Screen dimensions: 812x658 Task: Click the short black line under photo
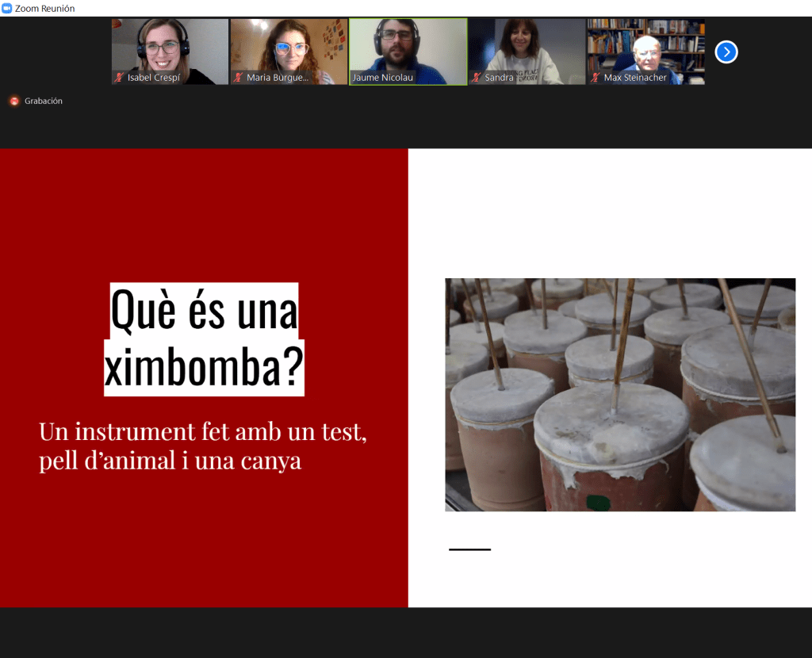(x=469, y=549)
